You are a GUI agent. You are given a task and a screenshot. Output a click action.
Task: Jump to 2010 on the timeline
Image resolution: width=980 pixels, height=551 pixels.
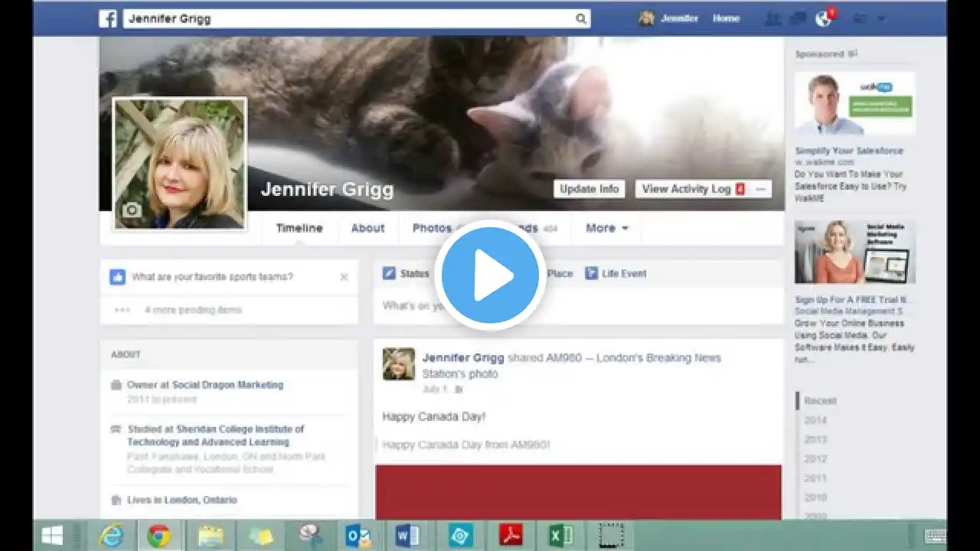coord(815,497)
